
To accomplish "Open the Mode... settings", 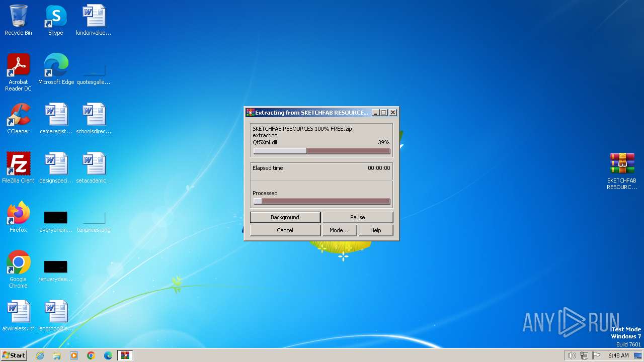I will coord(339,230).
